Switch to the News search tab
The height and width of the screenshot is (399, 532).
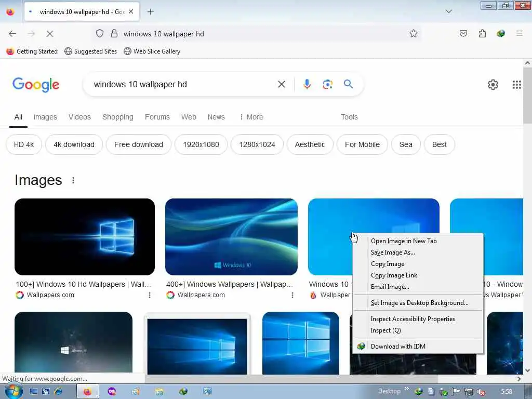[x=216, y=117]
